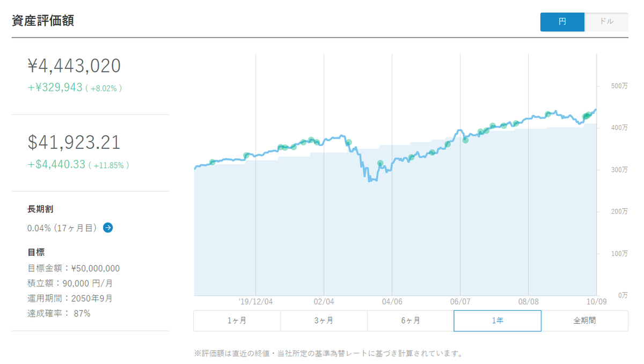This screenshot has height=364, width=644.
Task: Click the latest chart endpoint at 10/09
Action: click(x=596, y=110)
